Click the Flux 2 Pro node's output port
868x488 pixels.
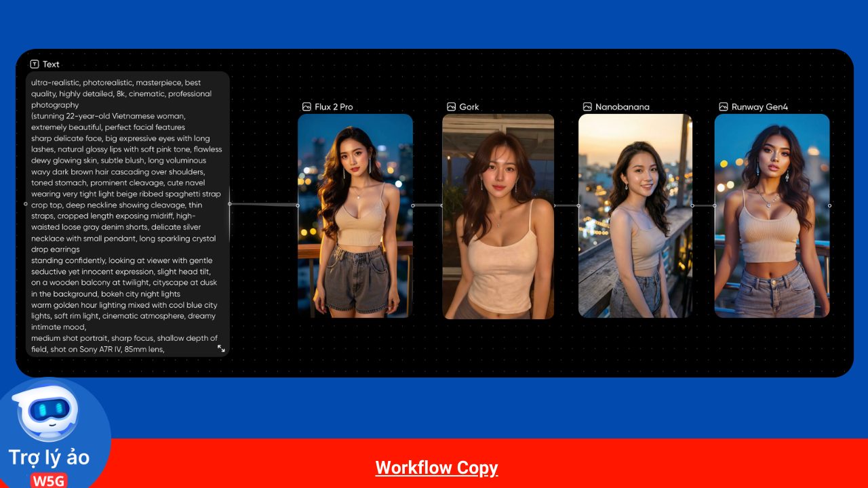click(x=413, y=205)
